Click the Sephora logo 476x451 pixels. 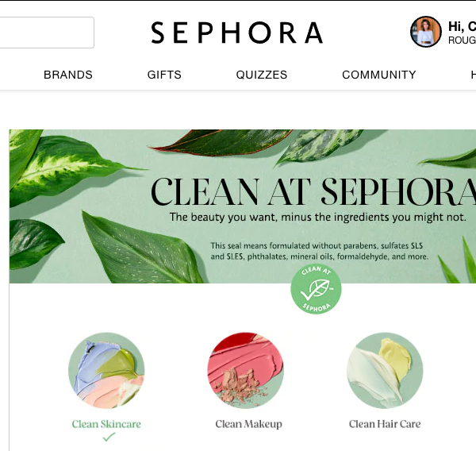236,33
